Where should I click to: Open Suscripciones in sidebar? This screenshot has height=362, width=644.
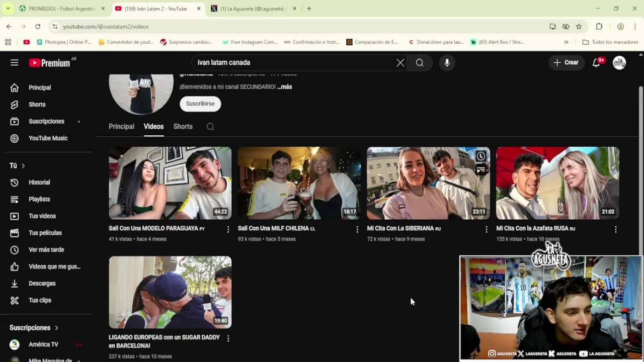(46, 121)
